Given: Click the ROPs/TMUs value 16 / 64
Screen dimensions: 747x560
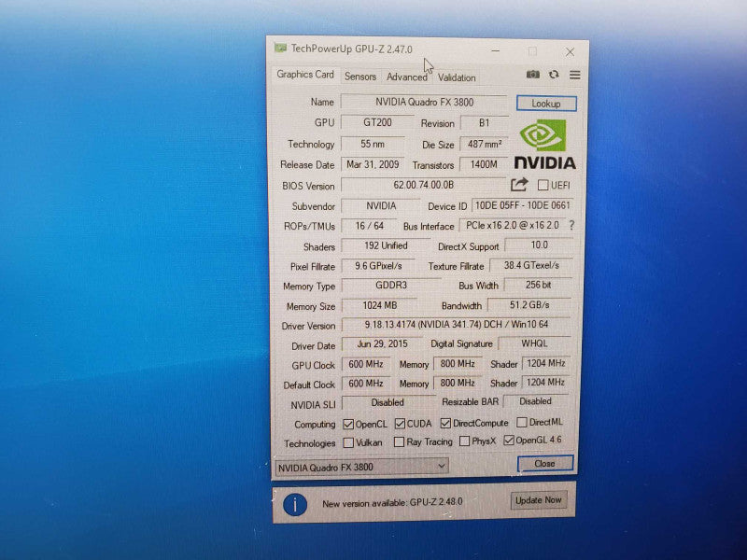Looking at the screenshot, I should pos(369,226).
